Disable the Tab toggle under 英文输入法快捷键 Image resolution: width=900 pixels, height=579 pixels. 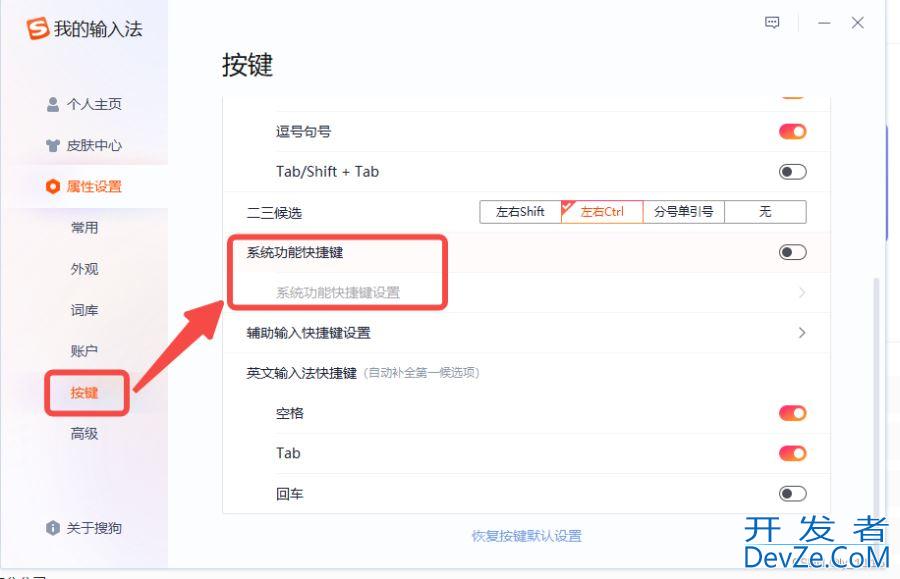(793, 453)
